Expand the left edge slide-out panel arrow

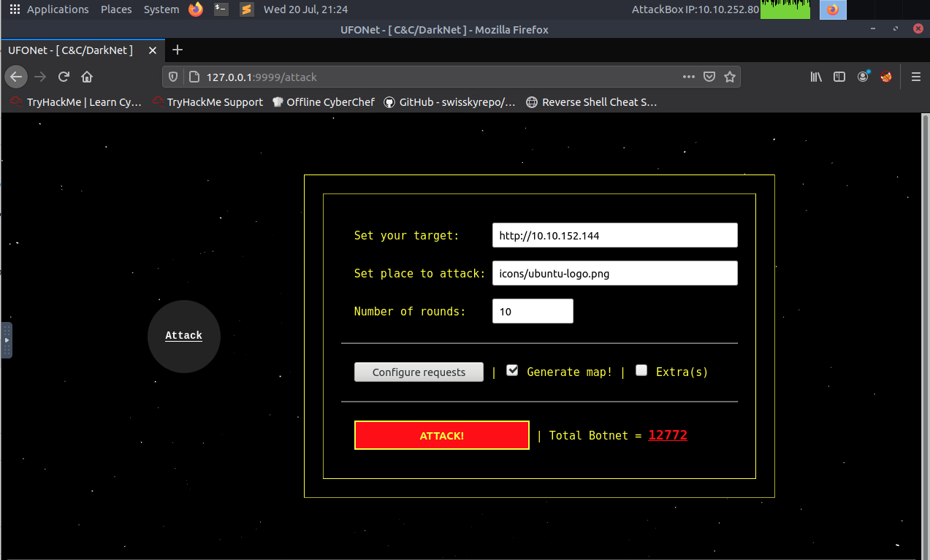(x=7, y=340)
